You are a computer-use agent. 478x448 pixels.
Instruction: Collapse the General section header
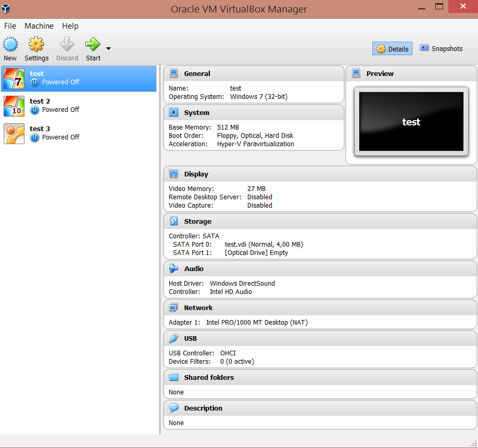pos(197,74)
